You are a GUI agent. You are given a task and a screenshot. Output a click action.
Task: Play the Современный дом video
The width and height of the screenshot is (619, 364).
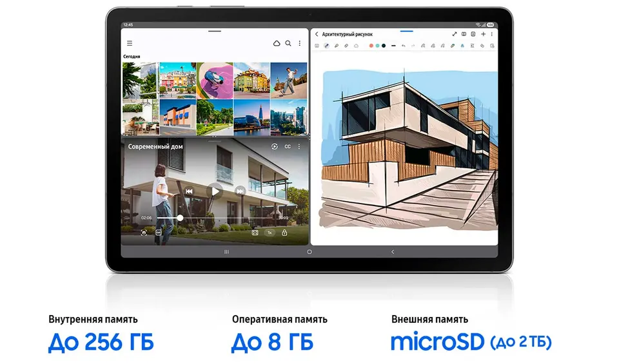[x=215, y=191]
